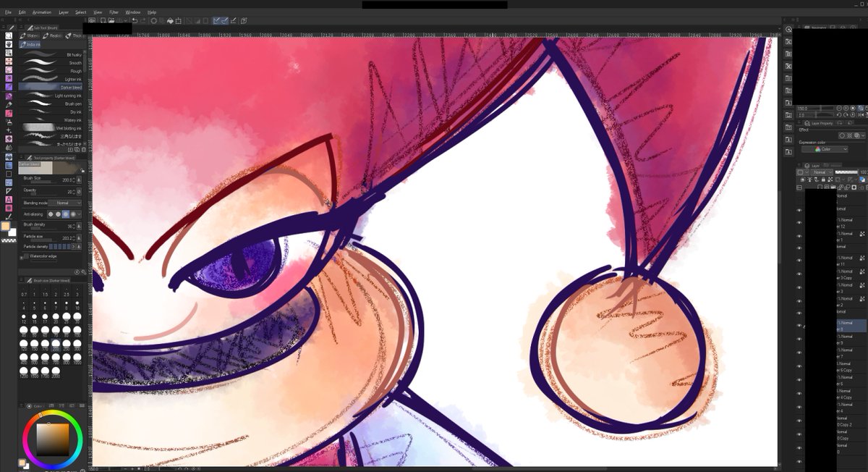
Task: Open the Edit menu
Action: 22,12
